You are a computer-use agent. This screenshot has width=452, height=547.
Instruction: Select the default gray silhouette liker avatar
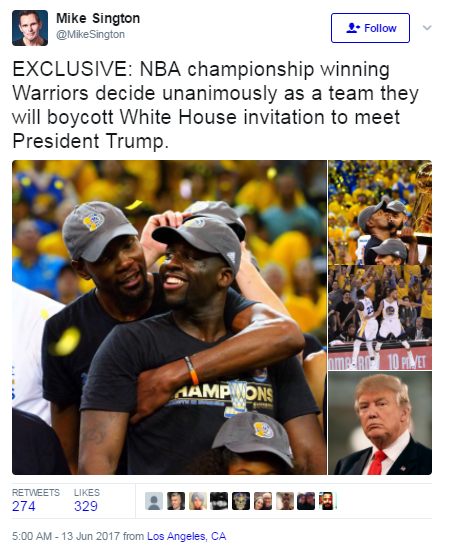point(154,501)
